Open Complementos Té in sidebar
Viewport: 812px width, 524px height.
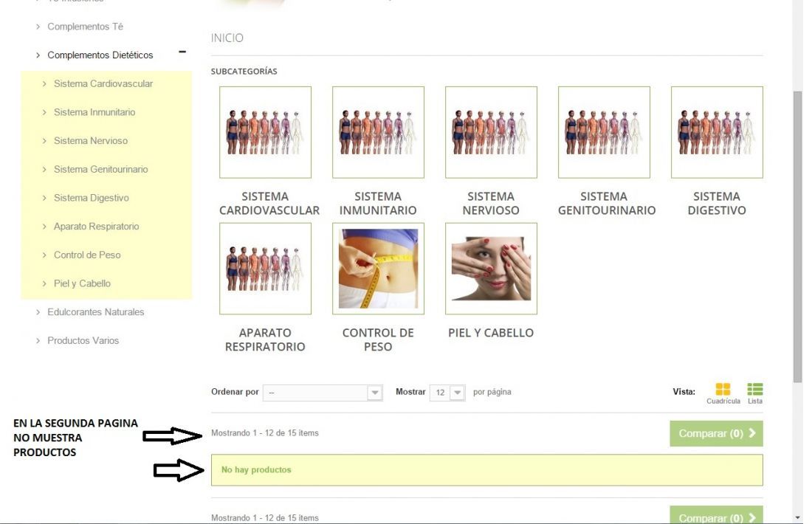(85, 27)
